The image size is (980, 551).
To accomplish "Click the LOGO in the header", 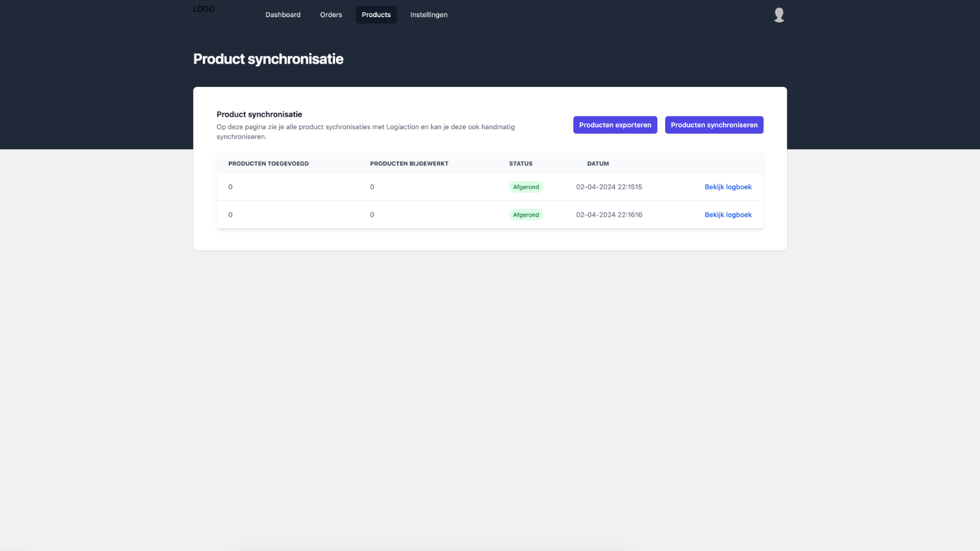I will pyautogui.click(x=204, y=9).
